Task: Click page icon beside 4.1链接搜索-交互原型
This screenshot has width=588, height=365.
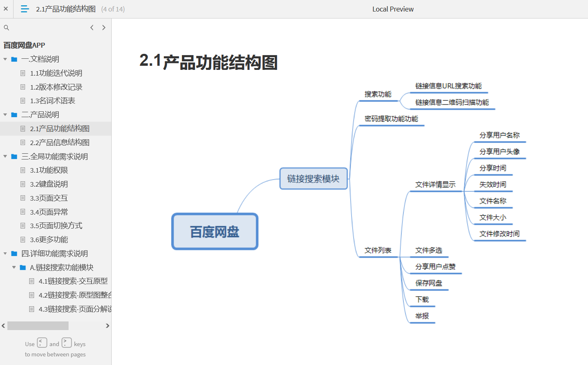Action: coord(32,281)
